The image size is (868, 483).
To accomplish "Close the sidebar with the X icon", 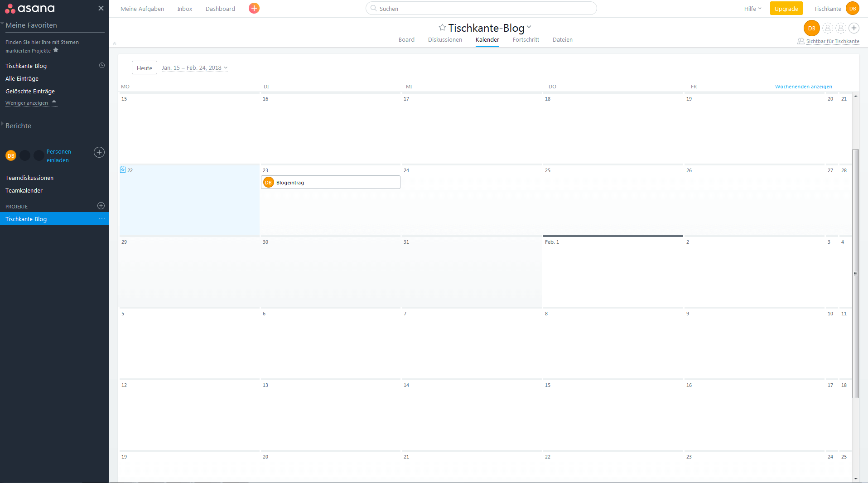I will (101, 8).
